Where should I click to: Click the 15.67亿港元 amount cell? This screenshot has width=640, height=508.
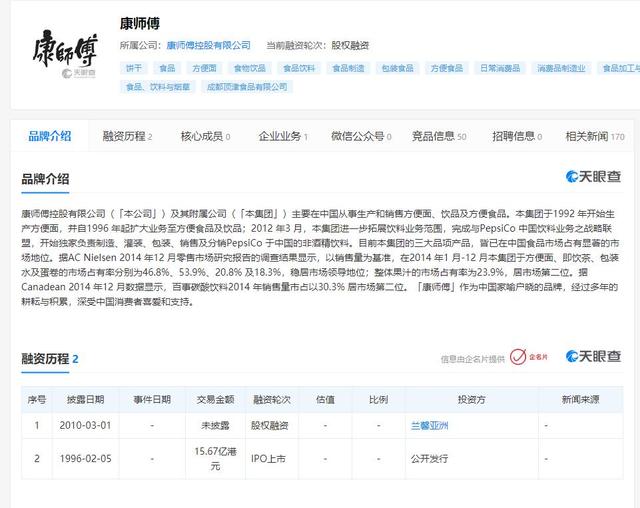click(216, 459)
